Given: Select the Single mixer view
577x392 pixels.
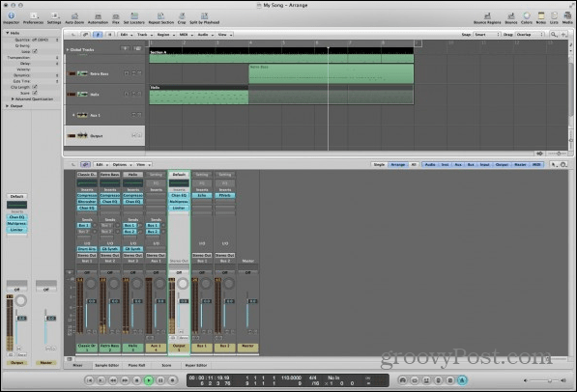Looking at the screenshot, I should tap(379, 165).
